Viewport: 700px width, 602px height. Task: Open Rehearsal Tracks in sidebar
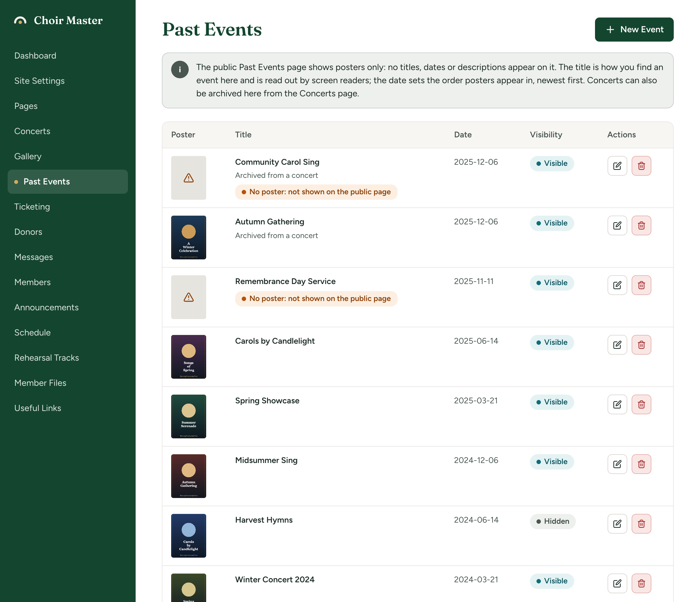(x=68, y=358)
